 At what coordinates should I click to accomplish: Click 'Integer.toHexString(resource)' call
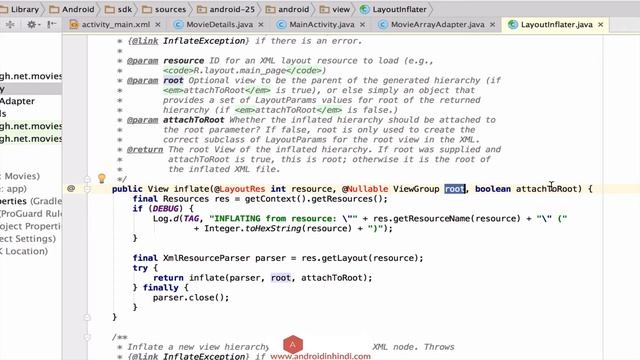tap(278, 229)
